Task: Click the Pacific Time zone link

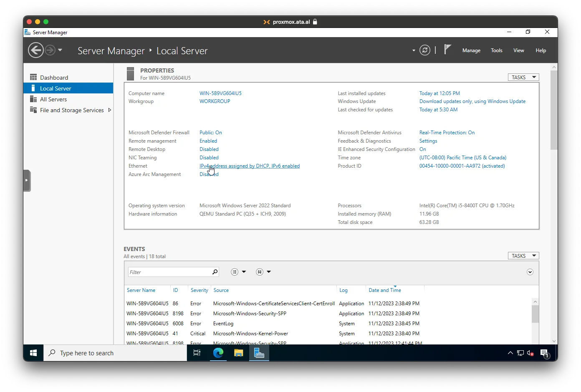Action: 463,158
